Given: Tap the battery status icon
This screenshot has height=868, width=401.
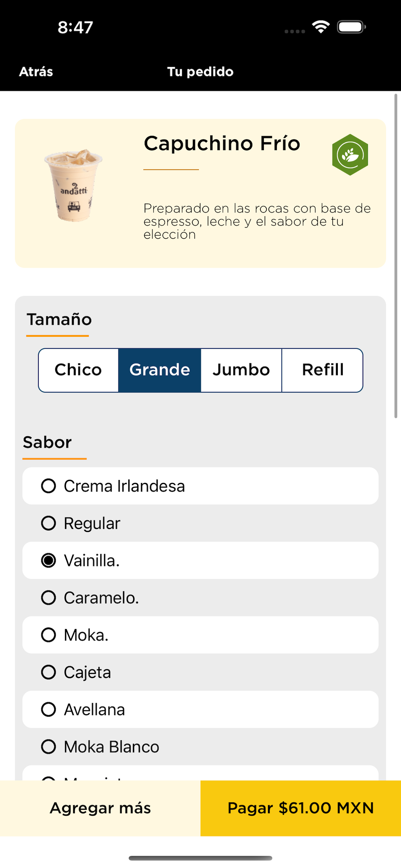Looking at the screenshot, I should pyautogui.click(x=352, y=27).
